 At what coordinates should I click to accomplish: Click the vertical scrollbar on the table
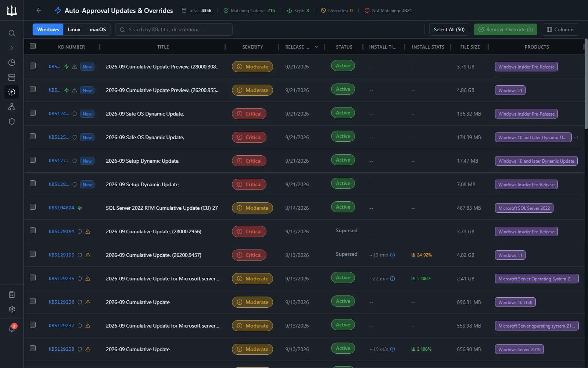pyautogui.click(x=586, y=85)
